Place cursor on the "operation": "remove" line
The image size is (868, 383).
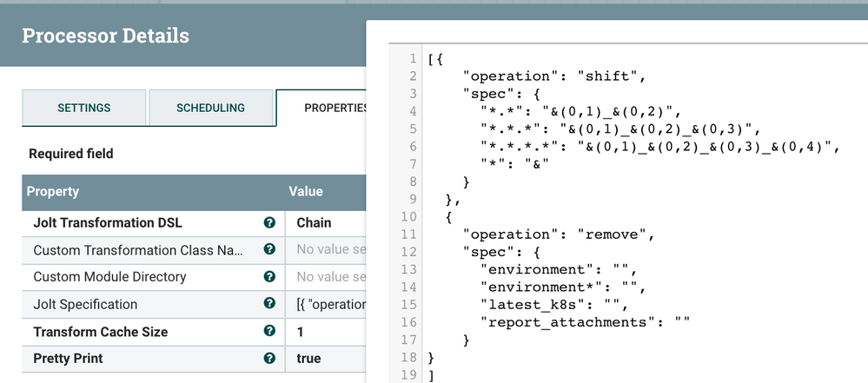click(557, 234)
